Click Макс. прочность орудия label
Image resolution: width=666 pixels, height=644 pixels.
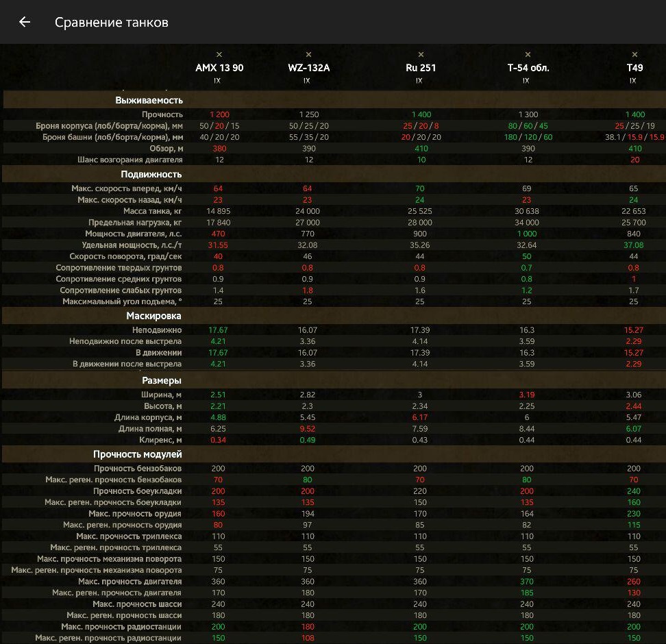[x=135, y=514]
